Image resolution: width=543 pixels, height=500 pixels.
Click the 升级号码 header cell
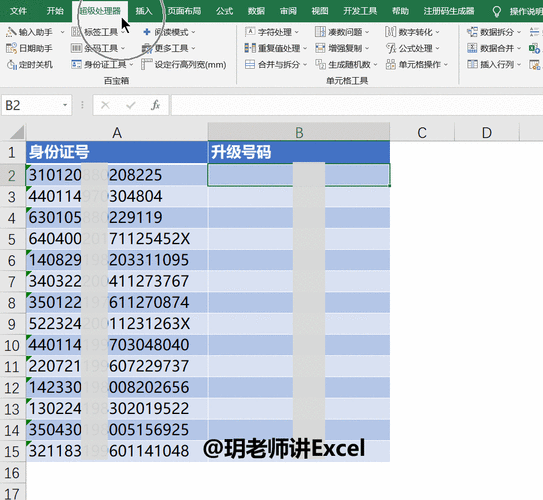click(299, 152)
